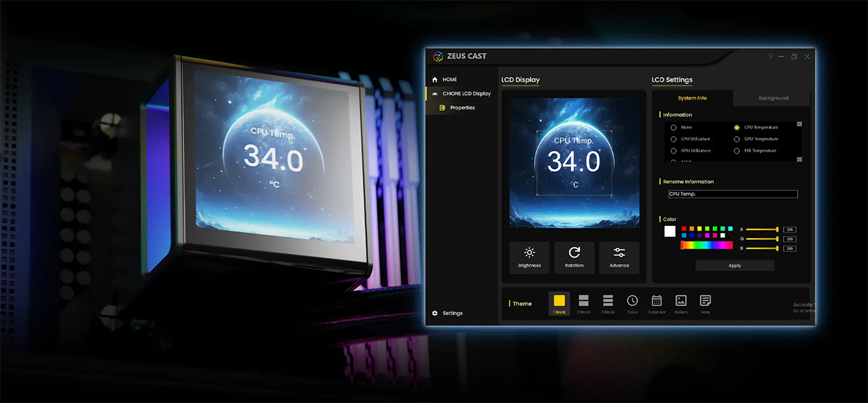Screen dimensions: 868x403
Task: Pick the magenta color swatch
Action: coord(707,235)
